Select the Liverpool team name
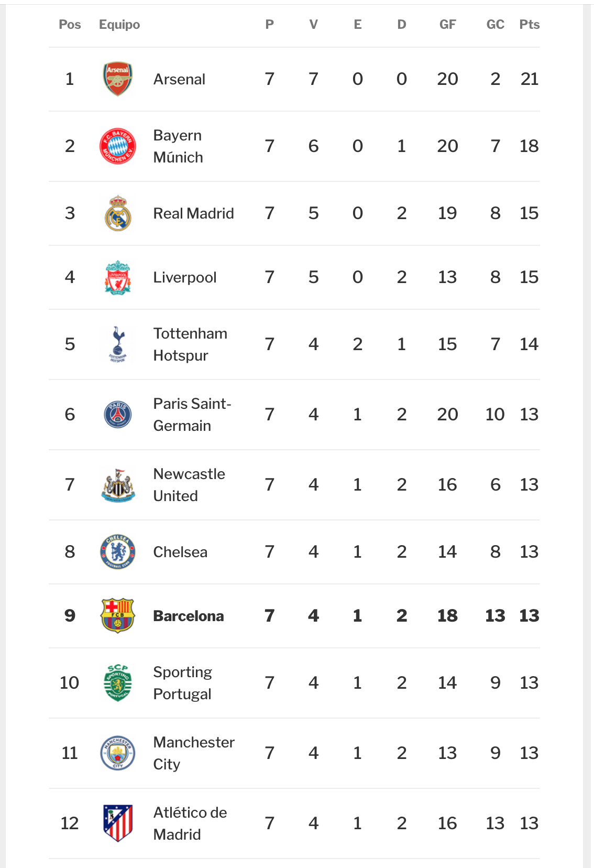The image size is (594, 868). pyautogui.click(x=184, y=277)
